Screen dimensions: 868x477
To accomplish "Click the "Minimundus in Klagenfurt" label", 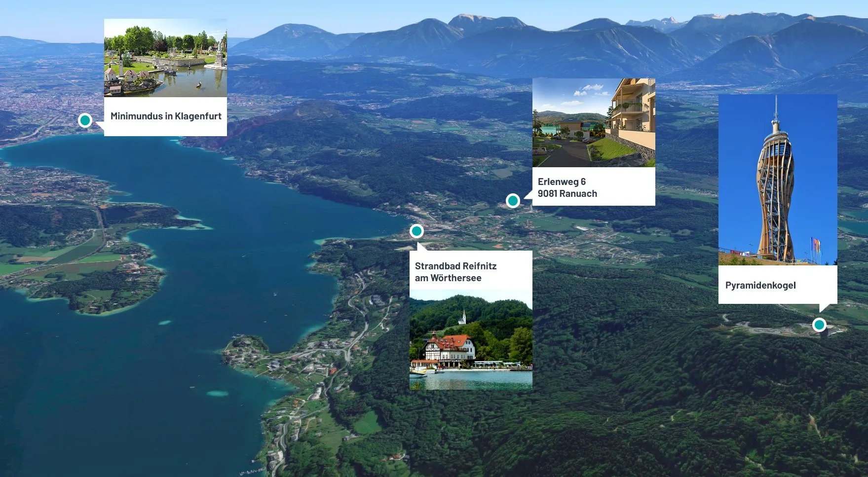I will point(166,116).
